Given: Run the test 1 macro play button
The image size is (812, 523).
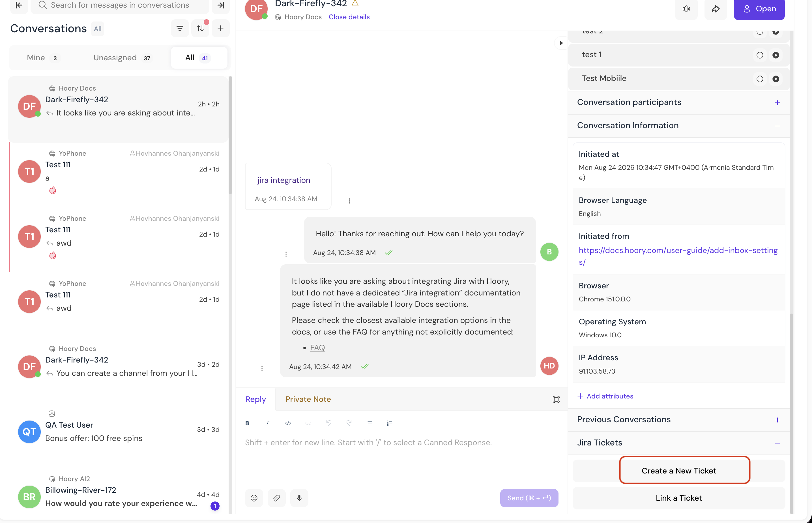Looking at the screenshot, I should (x=776, y=55).
